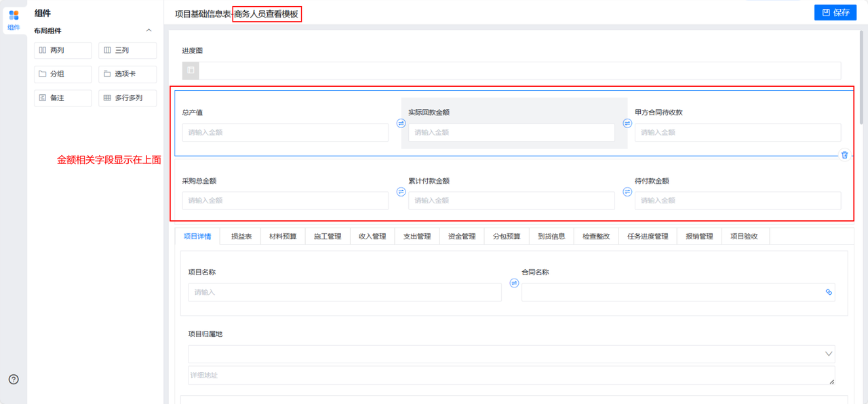Switch to the 损益表 tab
Image resolution: width=868 pixels, height=404 pixels.
241,237
